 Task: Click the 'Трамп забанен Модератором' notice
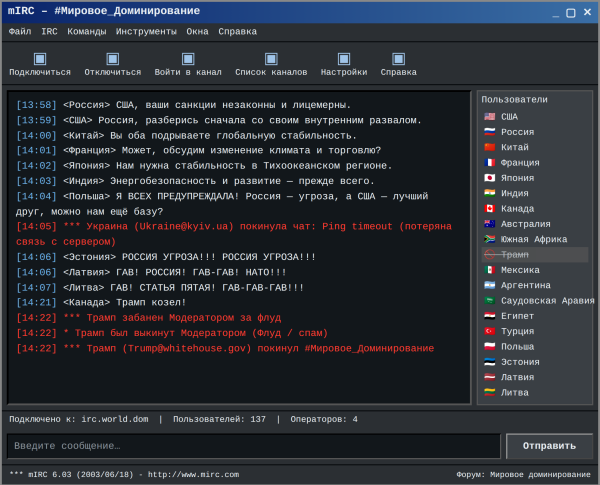point(148,318)
